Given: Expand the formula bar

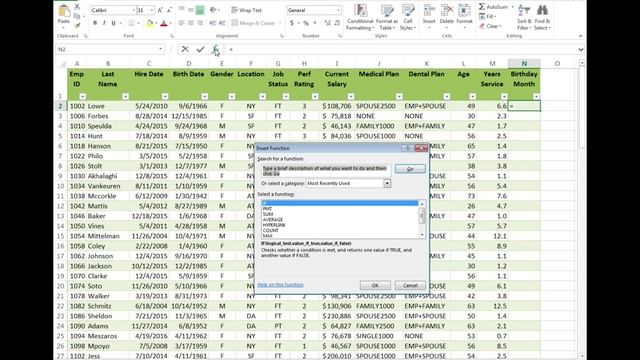Looking at the screenshot, I should [580, 49].
